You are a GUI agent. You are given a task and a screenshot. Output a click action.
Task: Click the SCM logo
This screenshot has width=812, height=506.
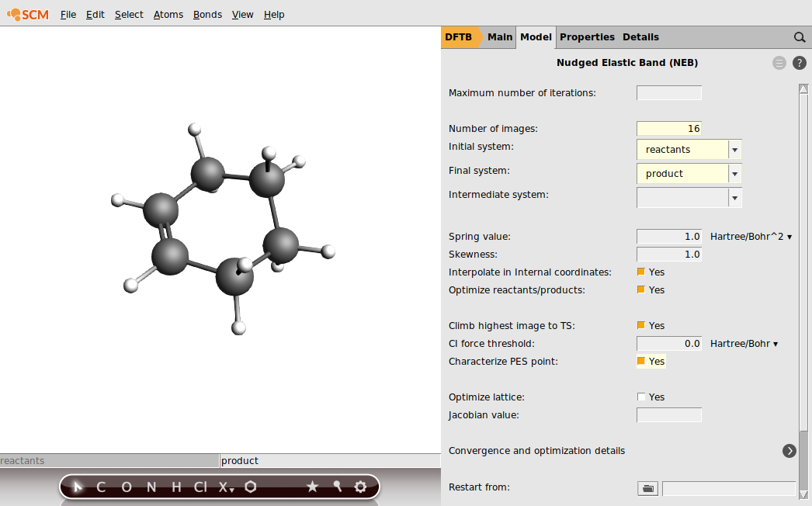coord(28,15)
